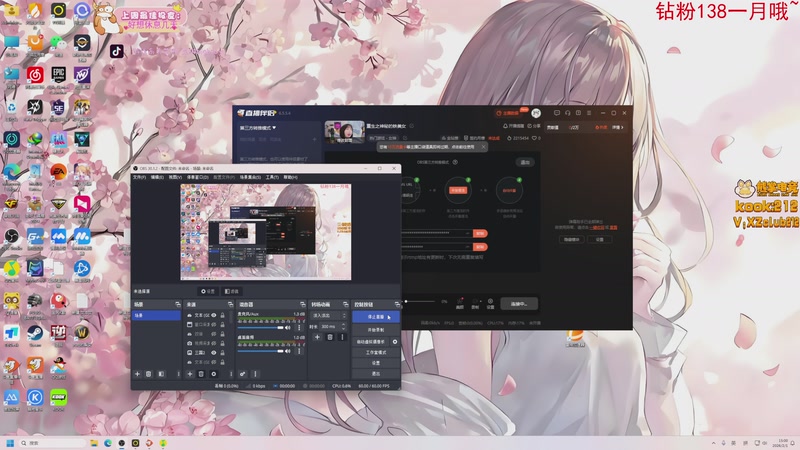Toggle visibility eye of the third source row
The height and width of the screenshot is (450, 800).
click(214, 334)
